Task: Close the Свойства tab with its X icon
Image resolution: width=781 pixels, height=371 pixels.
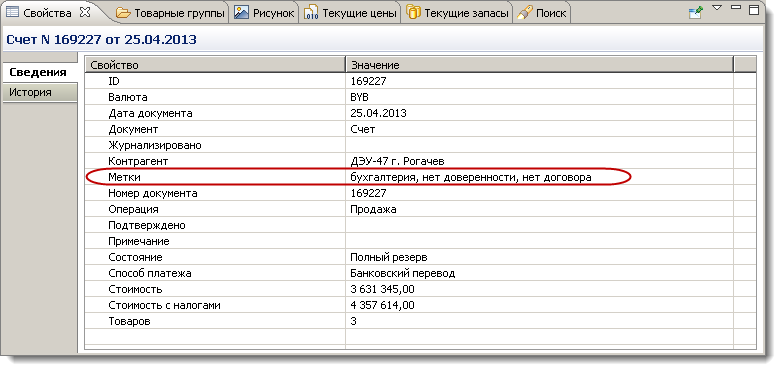Action: click(85, 13)
